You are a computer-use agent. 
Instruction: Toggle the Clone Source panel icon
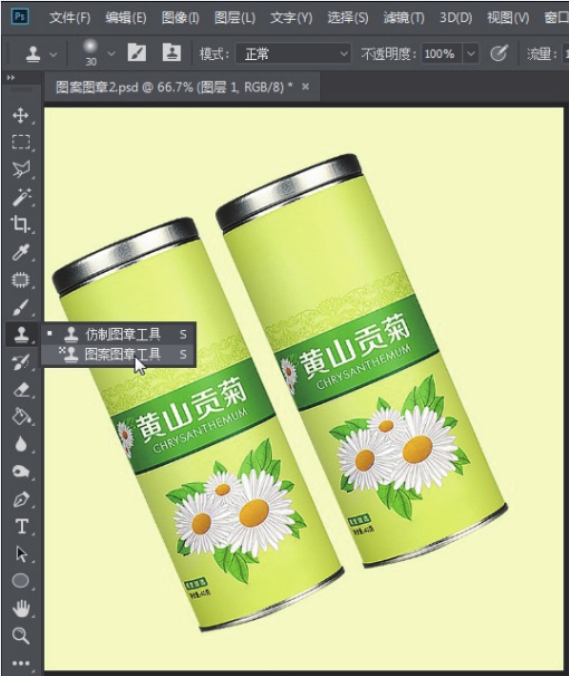pyautogui.click(x=171, y=53)
